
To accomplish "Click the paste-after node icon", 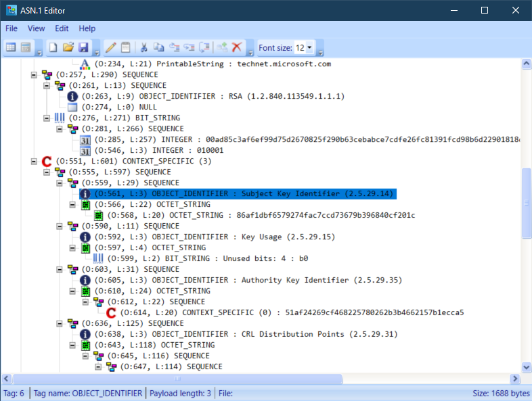I will coord(189,47).
